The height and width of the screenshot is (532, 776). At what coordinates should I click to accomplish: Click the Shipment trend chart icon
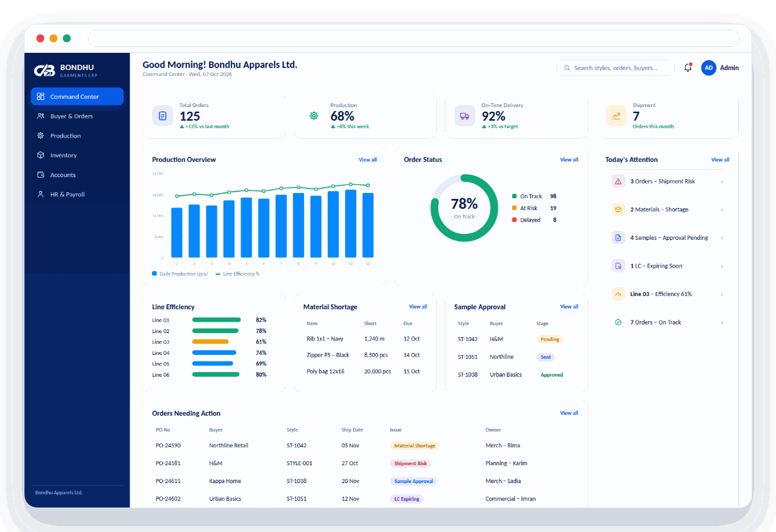[x=616, y=116]
